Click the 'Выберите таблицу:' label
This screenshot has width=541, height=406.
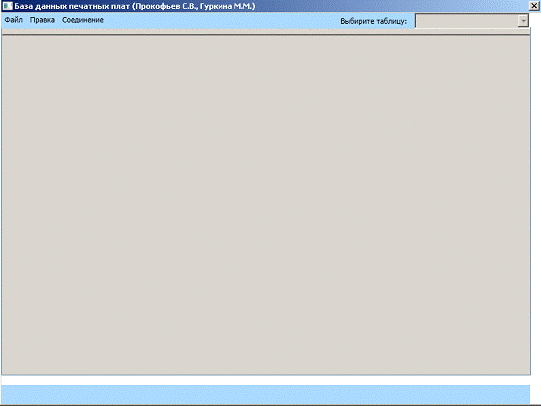pyautogui.click(x=374, y=21)
